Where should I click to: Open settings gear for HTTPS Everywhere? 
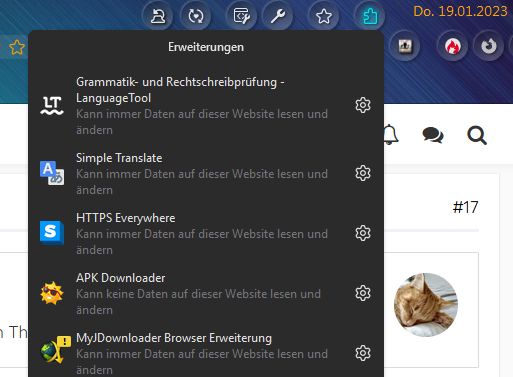pyautogui.click(x=363, y=233)
